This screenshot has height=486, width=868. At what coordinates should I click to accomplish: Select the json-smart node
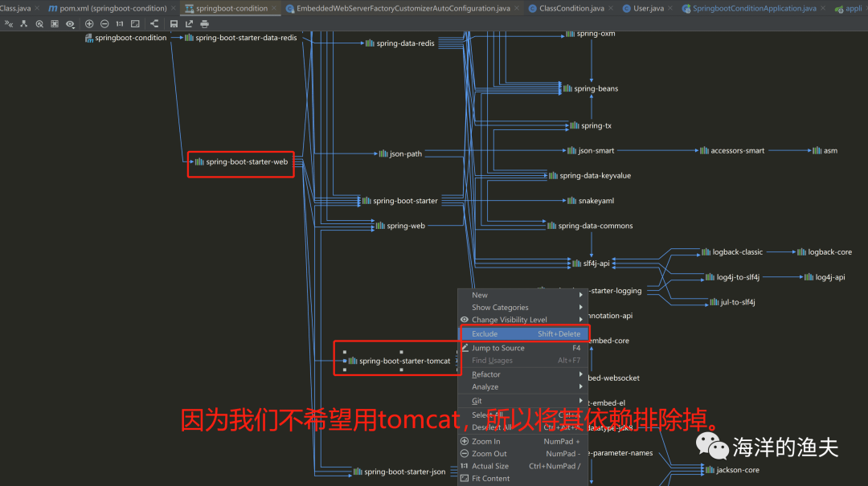pyautogui.click(x=591, y=150)
